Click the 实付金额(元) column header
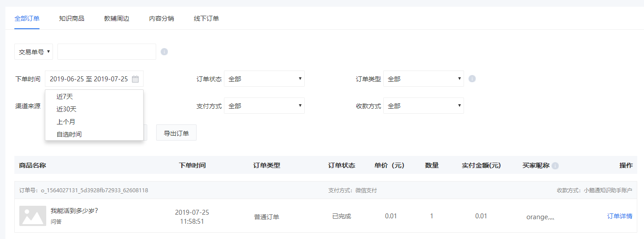The image size is (644, 239). coord(481,165)
